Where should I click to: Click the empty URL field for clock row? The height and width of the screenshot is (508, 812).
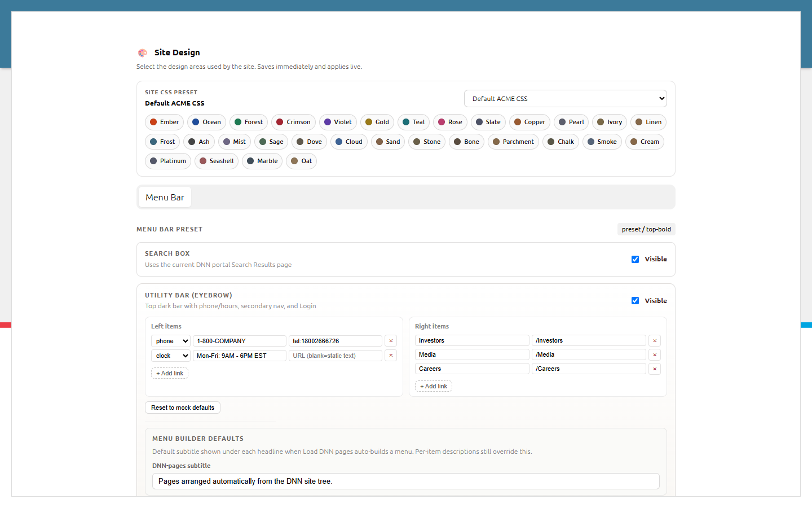click(x=336, y=356)
